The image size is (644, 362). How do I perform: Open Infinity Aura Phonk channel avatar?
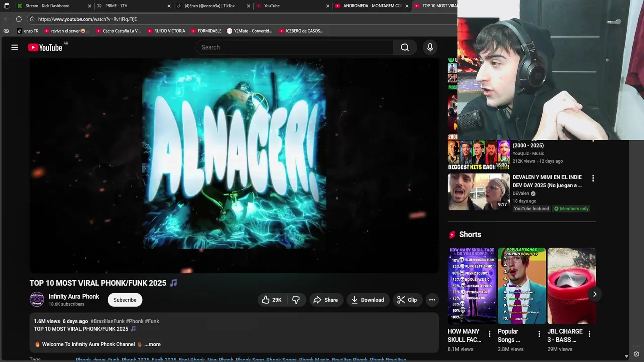[x=37, y=300]
